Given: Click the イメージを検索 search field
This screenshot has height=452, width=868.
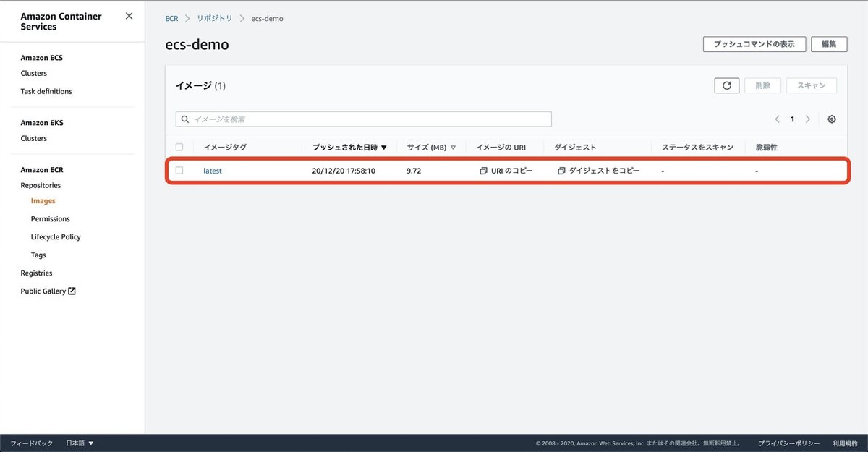Looking at the screenshot, I should pyautogui.click(x=364, y=119).
